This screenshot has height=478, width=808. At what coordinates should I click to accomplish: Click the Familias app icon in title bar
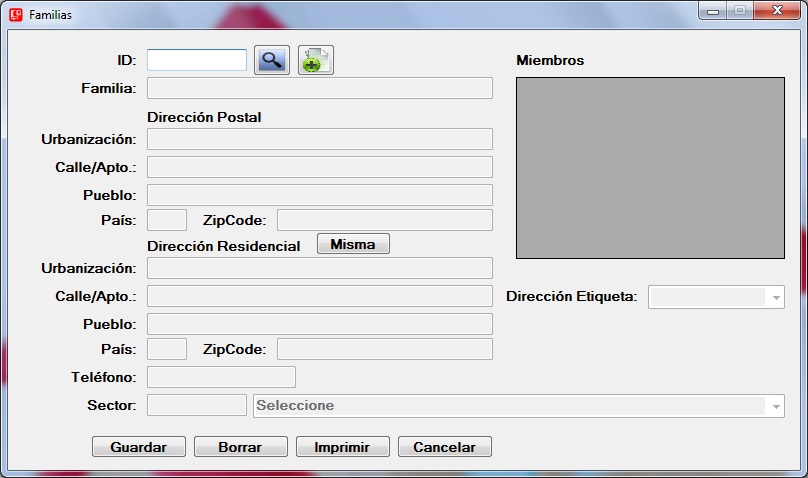point(15,15)
